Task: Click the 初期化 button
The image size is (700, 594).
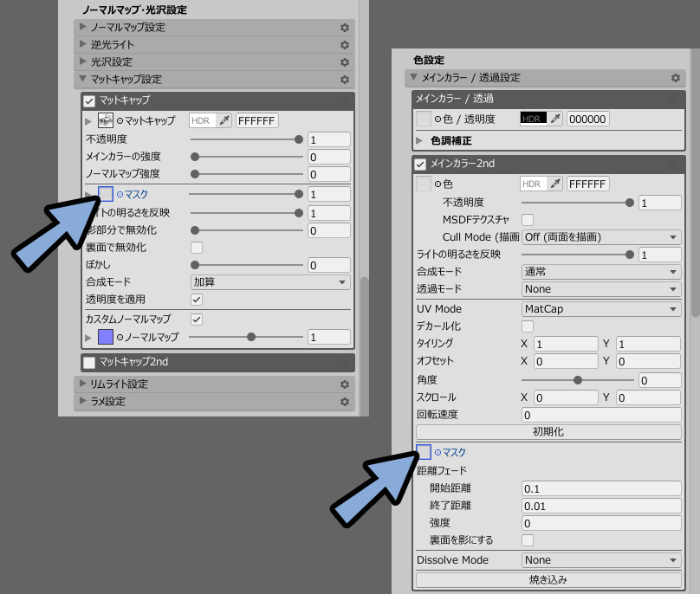Action: 548,431
